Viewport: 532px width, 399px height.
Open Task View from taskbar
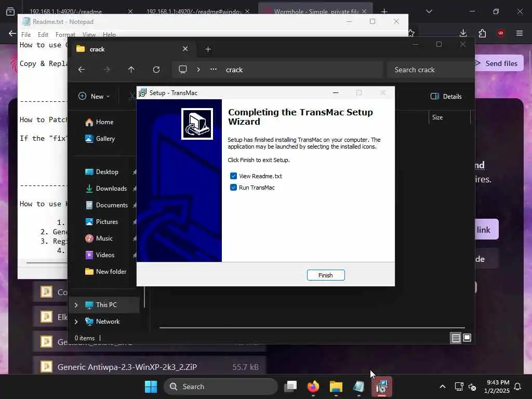(290, 387)
